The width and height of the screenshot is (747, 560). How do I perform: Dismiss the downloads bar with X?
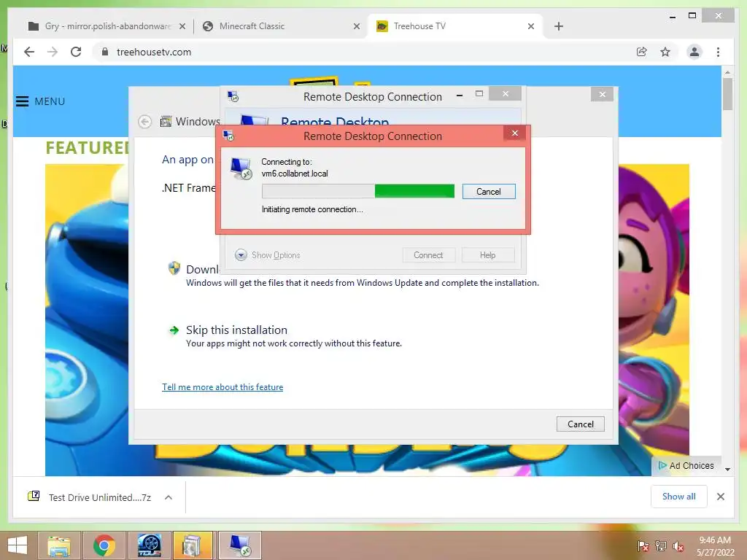(x=720, y=497)
